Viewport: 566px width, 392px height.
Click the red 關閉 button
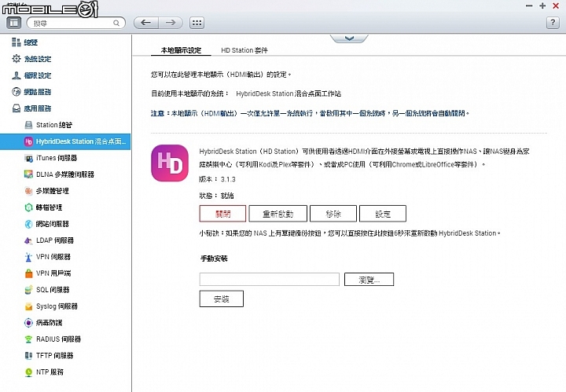pos(222,214)
